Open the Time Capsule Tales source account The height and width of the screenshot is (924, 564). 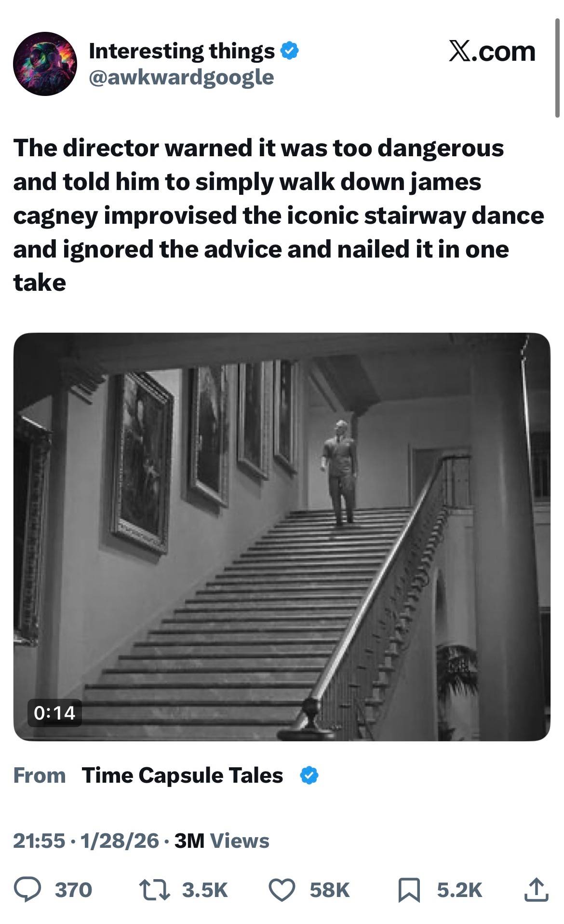tap(182, 775)
